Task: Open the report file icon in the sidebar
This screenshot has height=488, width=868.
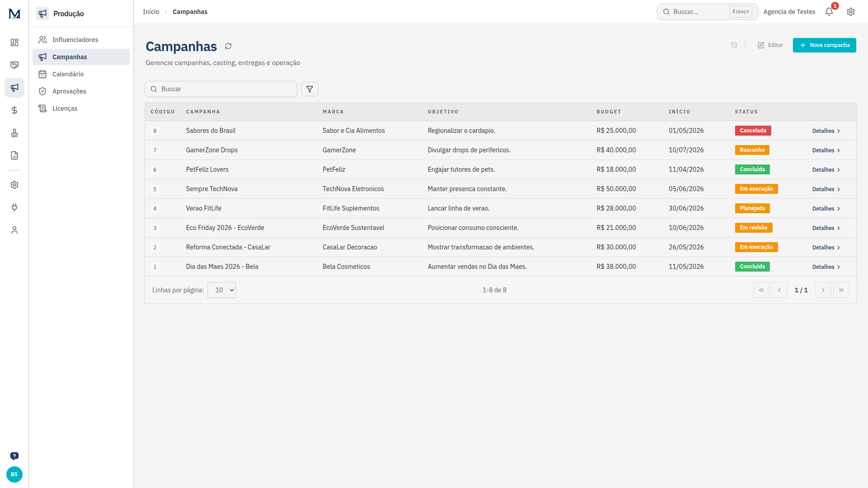Action: pyautogui.click(x=14, y=155)
